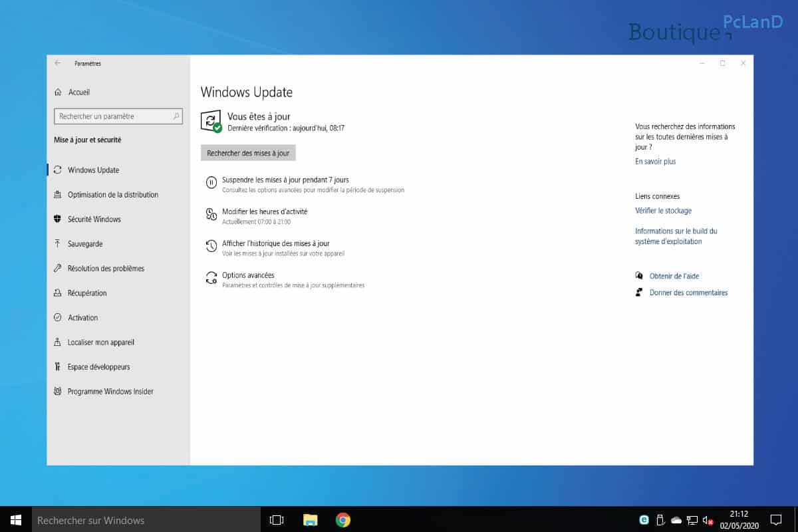
Task: Open Task View from the taskbar
Action: click(x=277, y=520)
